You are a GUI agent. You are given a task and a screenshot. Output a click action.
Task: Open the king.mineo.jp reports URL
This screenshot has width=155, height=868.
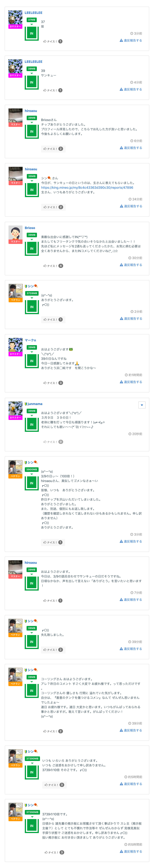(x=87, y=188)
